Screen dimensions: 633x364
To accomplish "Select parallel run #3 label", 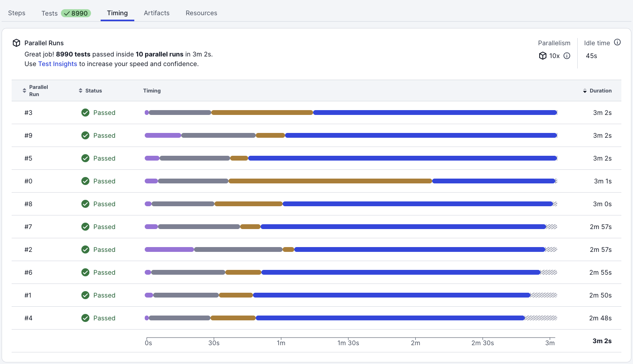I will click(28, 113).
